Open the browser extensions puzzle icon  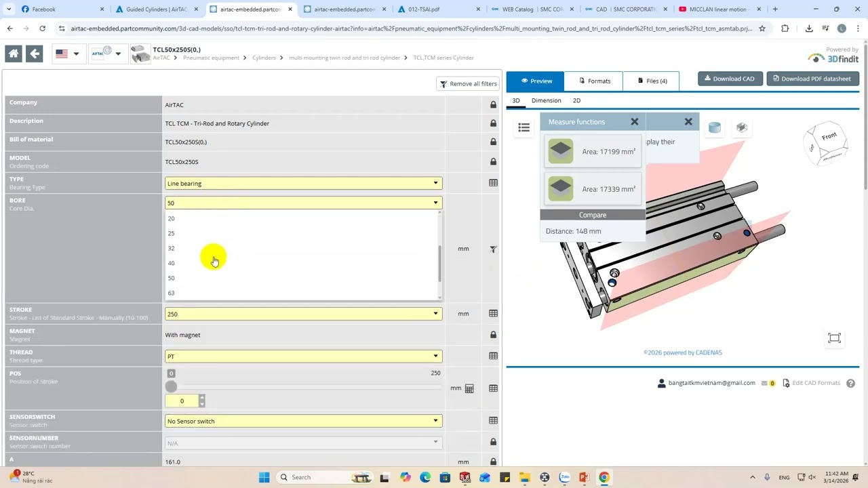click(785, 28)
